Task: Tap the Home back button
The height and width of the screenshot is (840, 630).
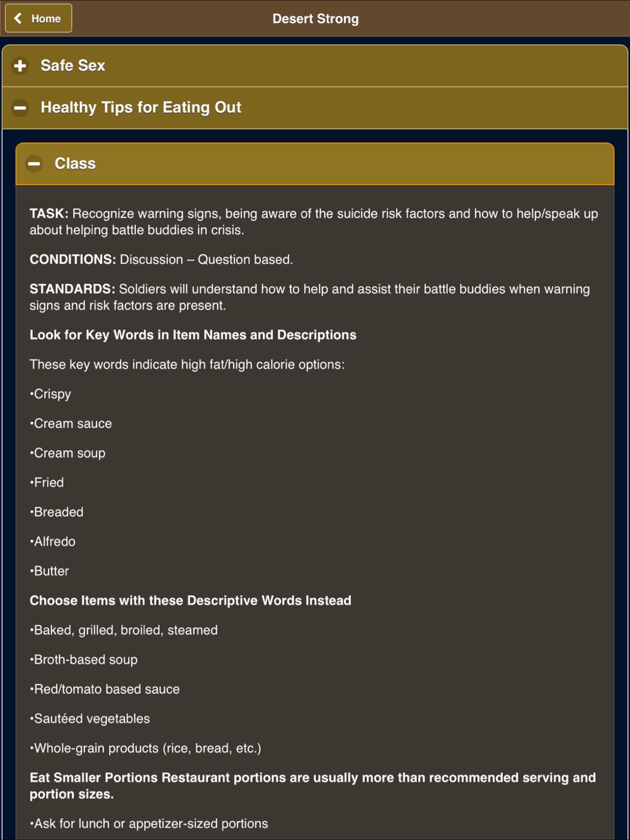Action: (38, 18)
